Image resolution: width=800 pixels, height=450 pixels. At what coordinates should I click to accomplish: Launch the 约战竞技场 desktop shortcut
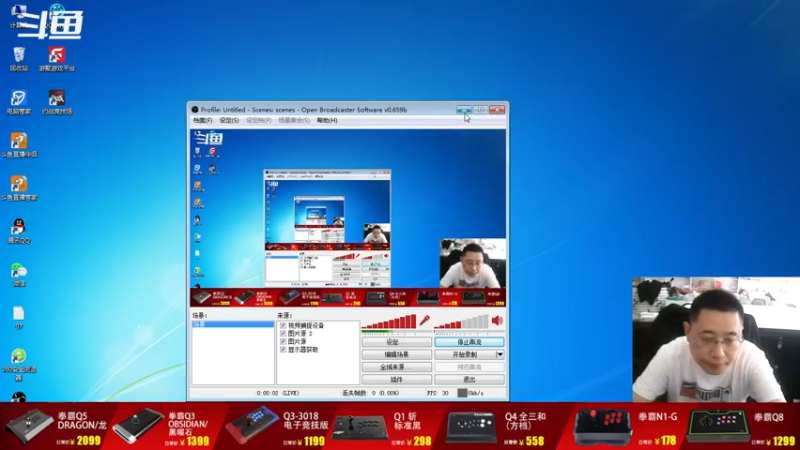click(x=57, y=102)
